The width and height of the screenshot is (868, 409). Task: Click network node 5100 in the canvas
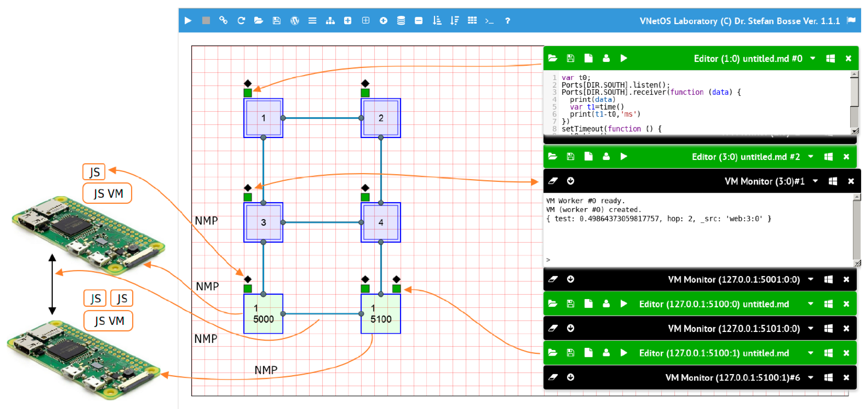(x=380, y=314)
